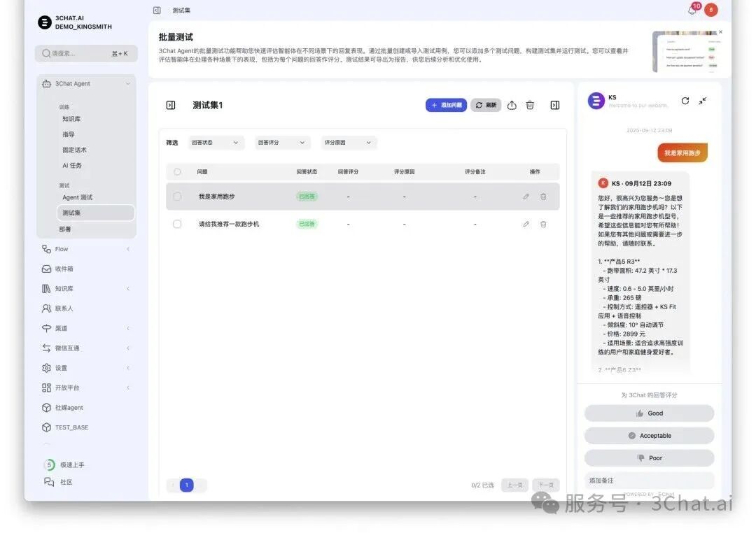The width and height of the screenshot is (756, 533).
Task: Close the 批量测试 intro banner
Action: point(720,31)
